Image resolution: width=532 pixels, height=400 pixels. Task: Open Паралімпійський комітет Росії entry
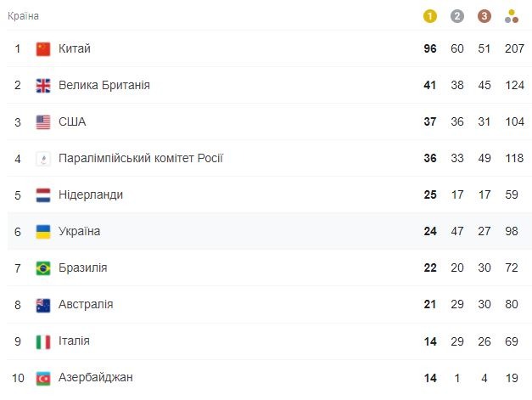coord(141,158)
